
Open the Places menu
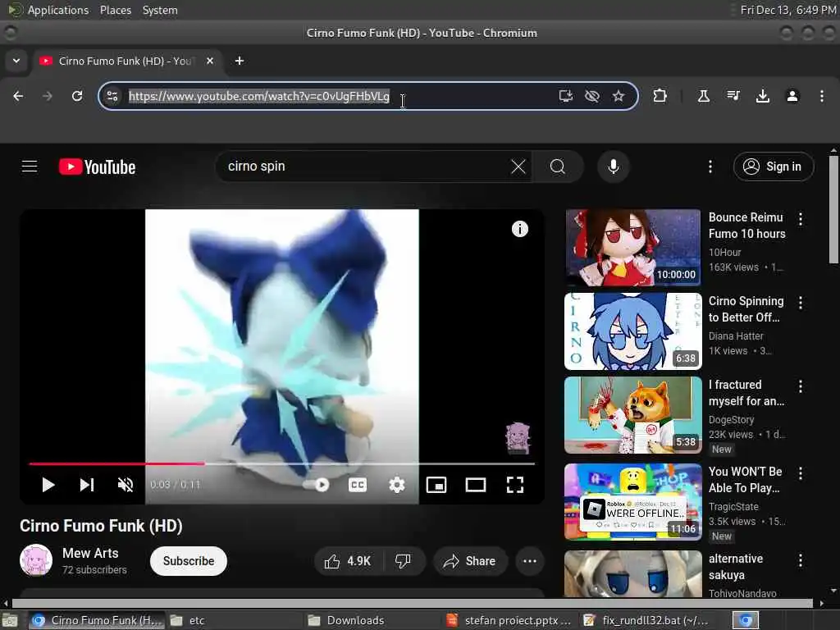coord(115,10)
